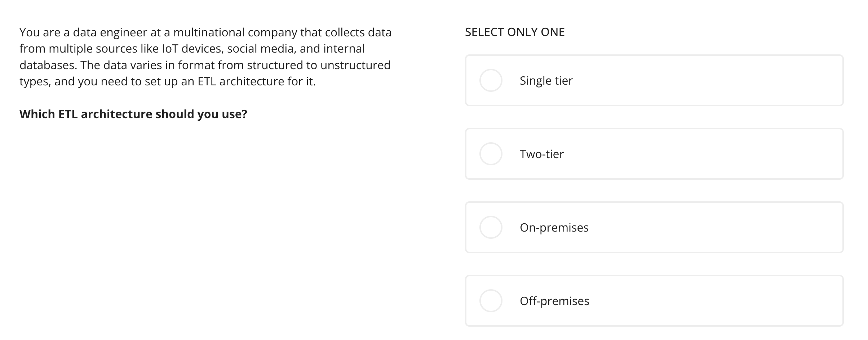868x340 pixels.
Task: Pick the "Off-premises" answer label text
Action: pyautogui.click(x=554, y=301)
